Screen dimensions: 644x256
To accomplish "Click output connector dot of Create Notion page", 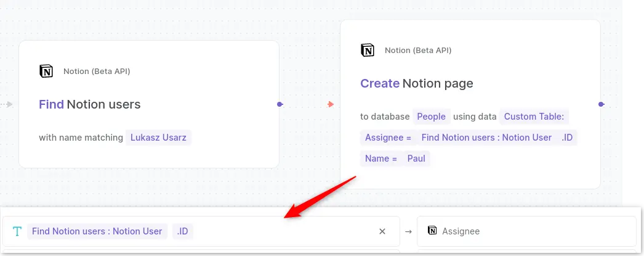I will (x=602, y=104).
